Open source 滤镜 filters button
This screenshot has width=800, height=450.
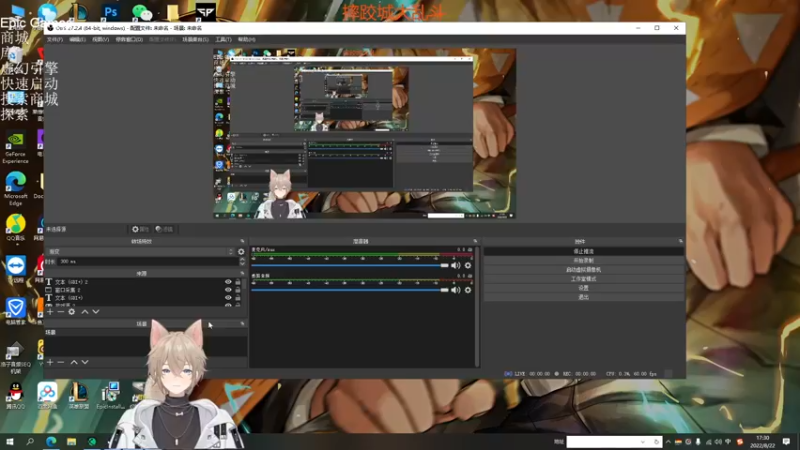(x=164, y=229)
